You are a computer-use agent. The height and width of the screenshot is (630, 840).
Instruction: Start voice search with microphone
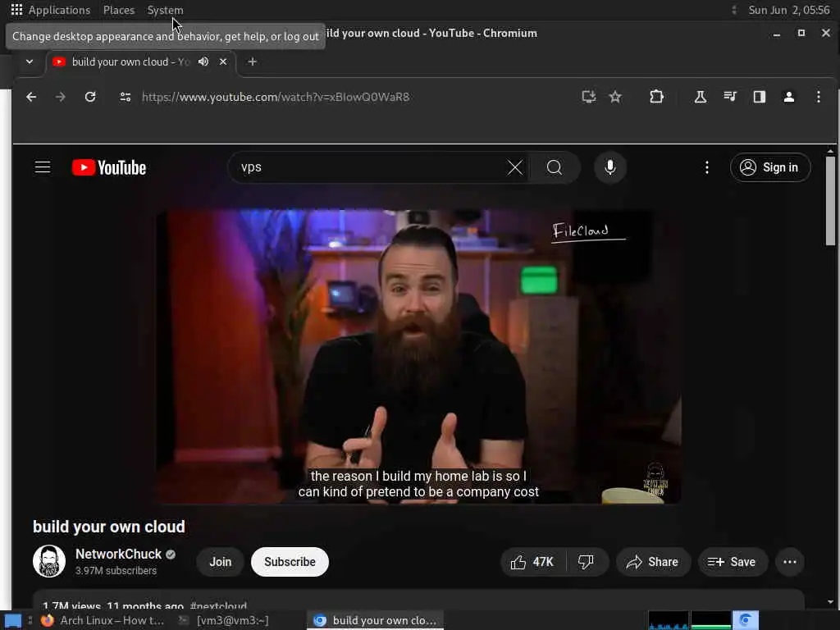click(x=609, y=167)
